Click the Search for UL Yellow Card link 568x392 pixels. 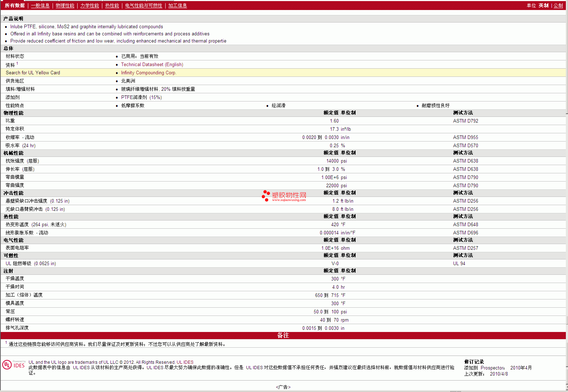pyautogui.click(x=33, y=73)
